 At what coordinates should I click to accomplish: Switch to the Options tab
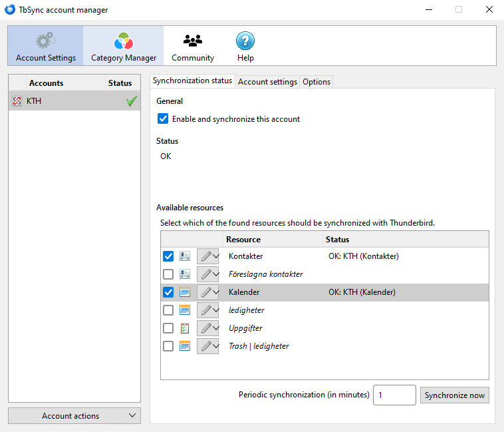316,82
